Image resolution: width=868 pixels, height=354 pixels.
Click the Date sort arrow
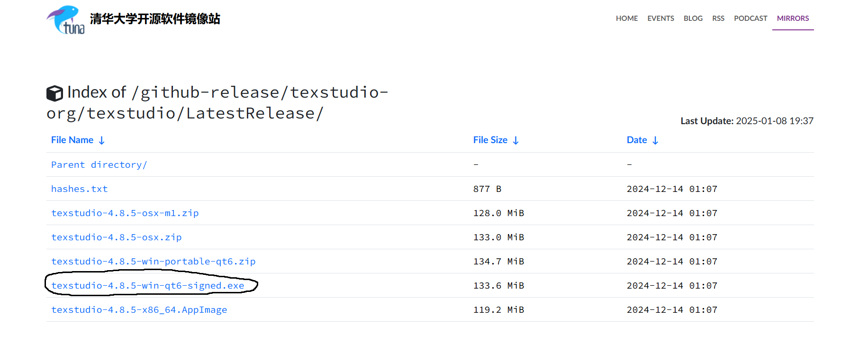[x=655, y=140]
